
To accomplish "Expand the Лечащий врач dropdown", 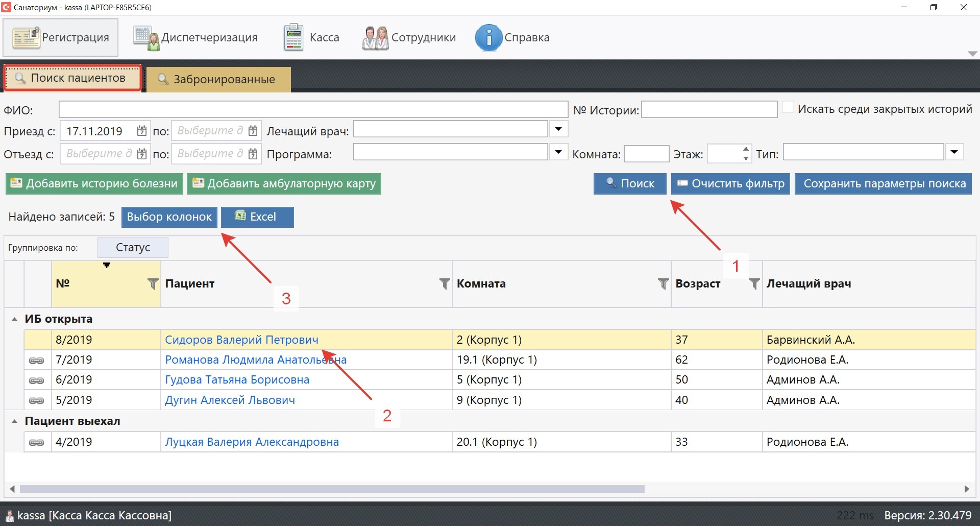I will pyautogui.click(x=558, y=130).
